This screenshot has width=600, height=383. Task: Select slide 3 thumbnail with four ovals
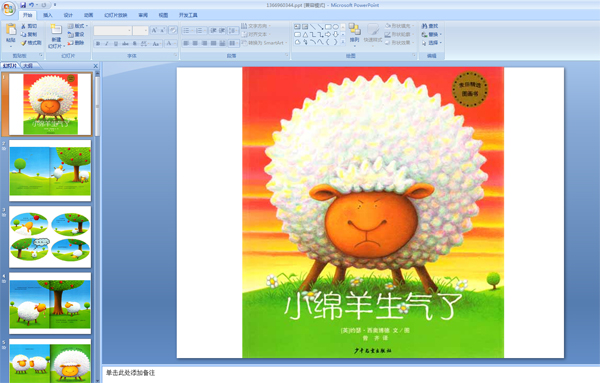[50, 237]
